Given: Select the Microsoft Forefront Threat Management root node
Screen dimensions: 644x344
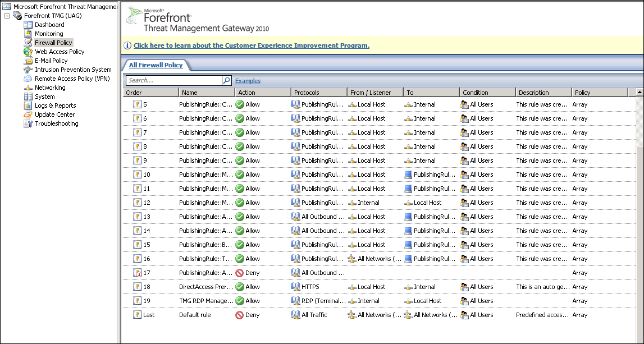Looking at the screenshot, I should (x=65, y=7).
